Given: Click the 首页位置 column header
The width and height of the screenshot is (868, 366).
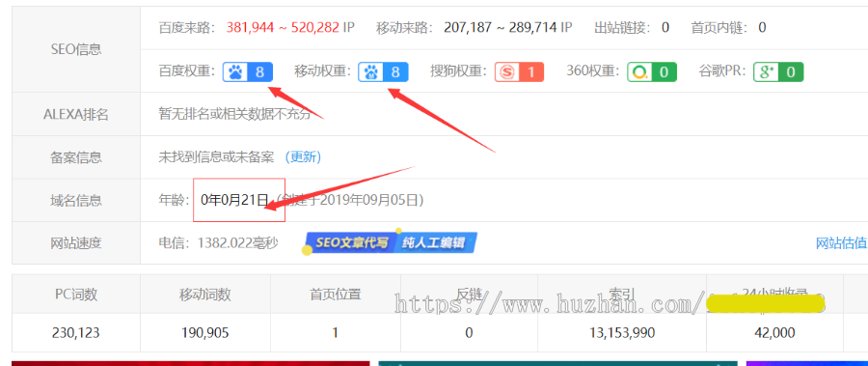Looking at the screenshot, I should coord(336,294).
